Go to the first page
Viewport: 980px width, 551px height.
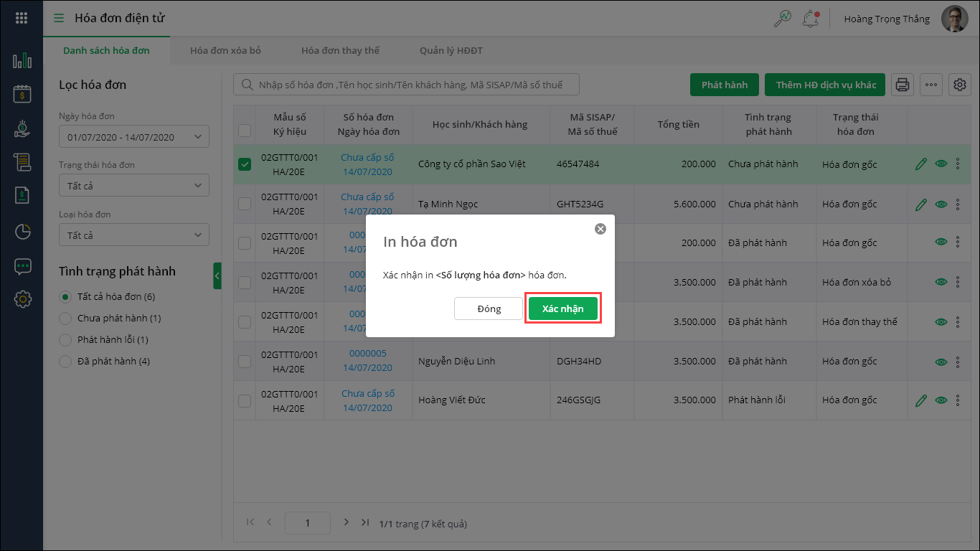[250, 522]
